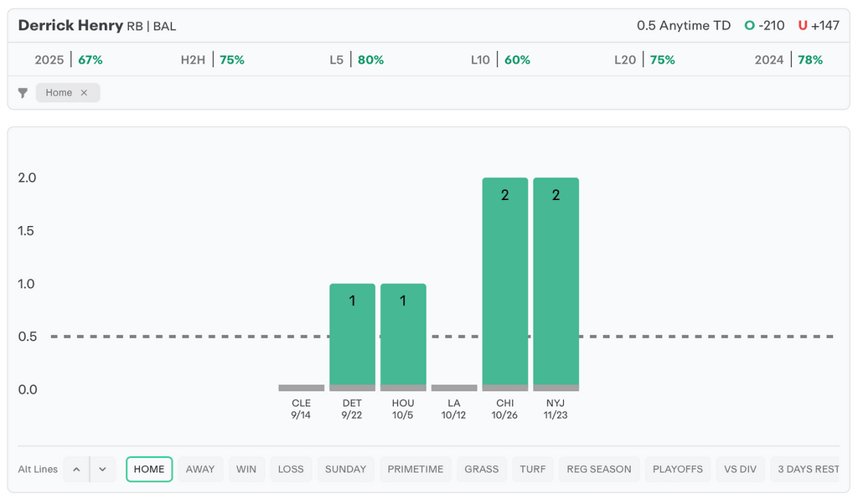Select REG SEASON filter

(x=599, y=470)
